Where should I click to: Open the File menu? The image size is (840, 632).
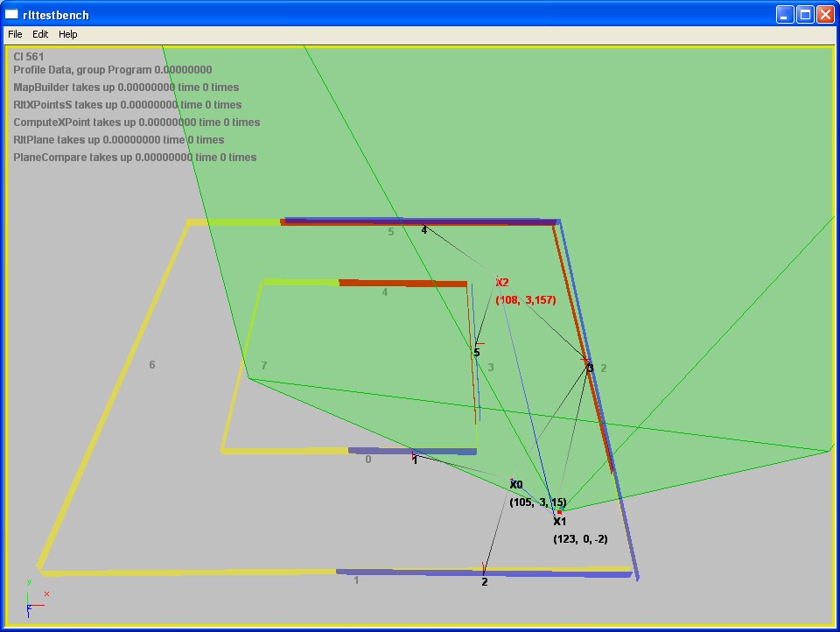point(15,34)
